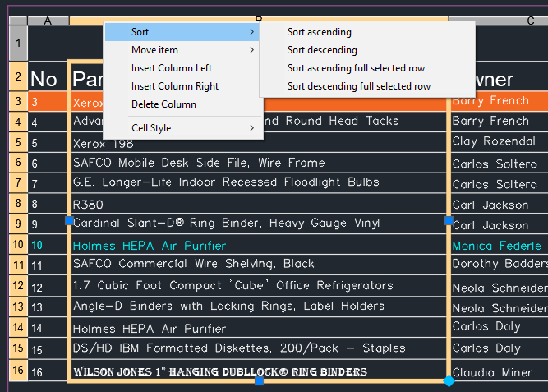Select row header 7
This screenshot has height=392, width=548.
(x=18, y=182)
